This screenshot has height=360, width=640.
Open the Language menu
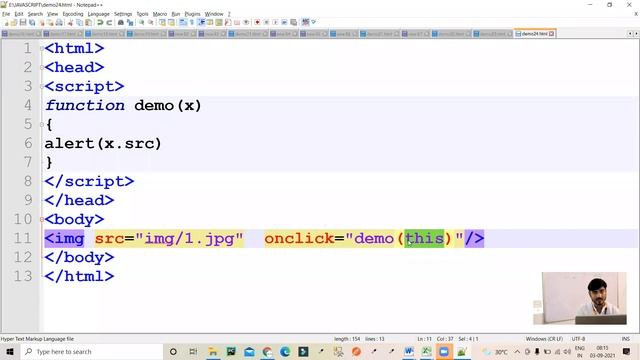pyautogui.click(x=98, y=14)
